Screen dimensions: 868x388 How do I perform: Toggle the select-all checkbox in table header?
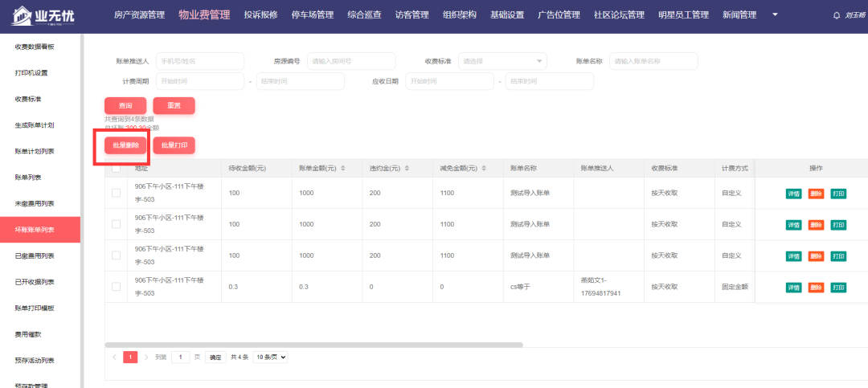pos(117,168)
